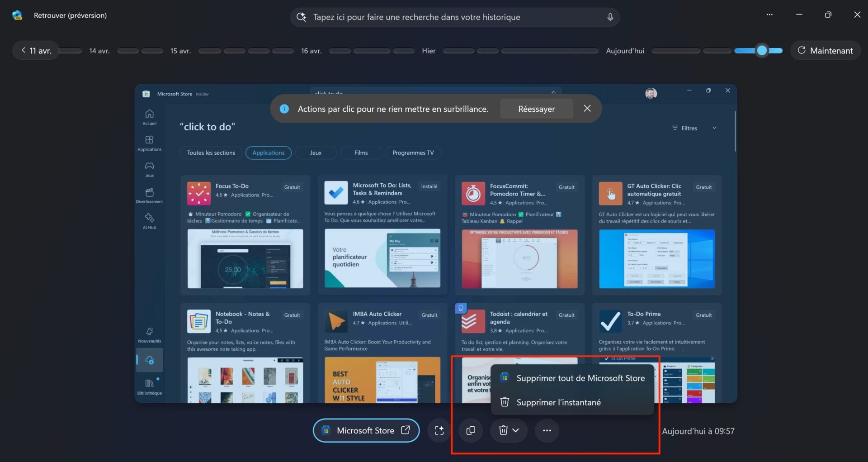Click the Click to Do sparkle icon

pos(439,430)
